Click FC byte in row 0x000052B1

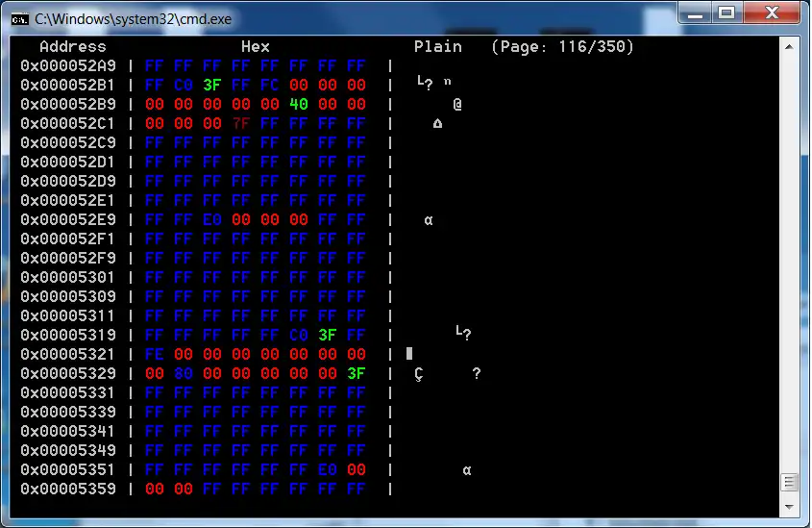270,85
